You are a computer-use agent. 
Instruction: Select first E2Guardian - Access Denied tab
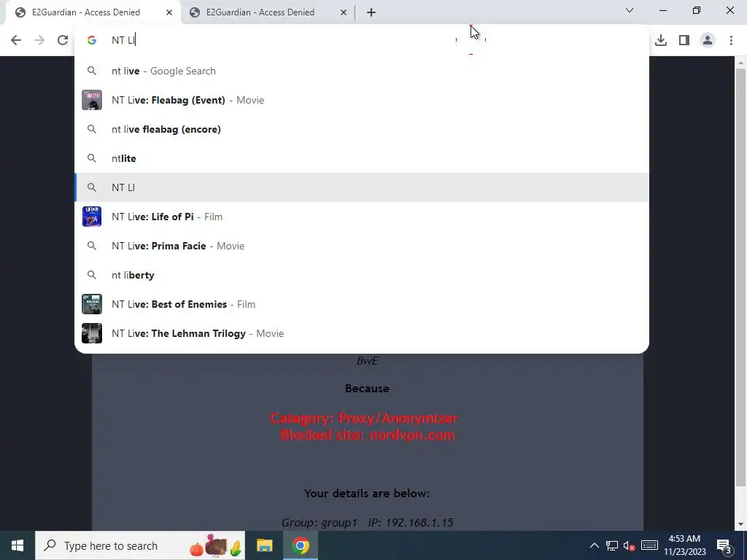coord(86,12)
